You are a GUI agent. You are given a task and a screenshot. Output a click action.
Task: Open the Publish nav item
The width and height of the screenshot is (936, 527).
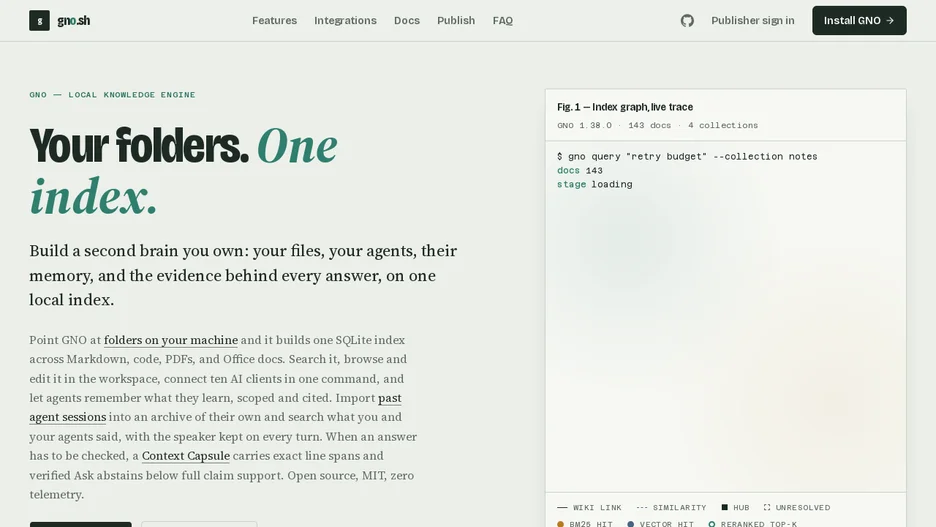(456, 20)
